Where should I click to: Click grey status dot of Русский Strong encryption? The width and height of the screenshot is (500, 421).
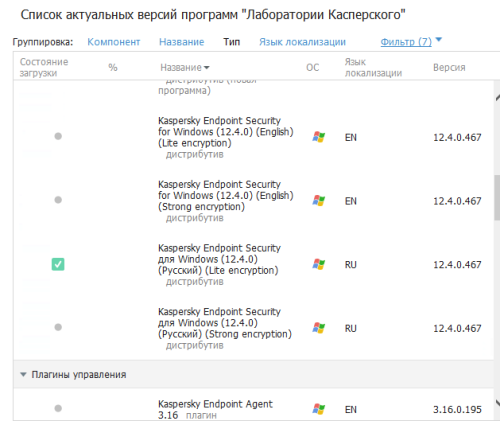click(x=58, y=327)
